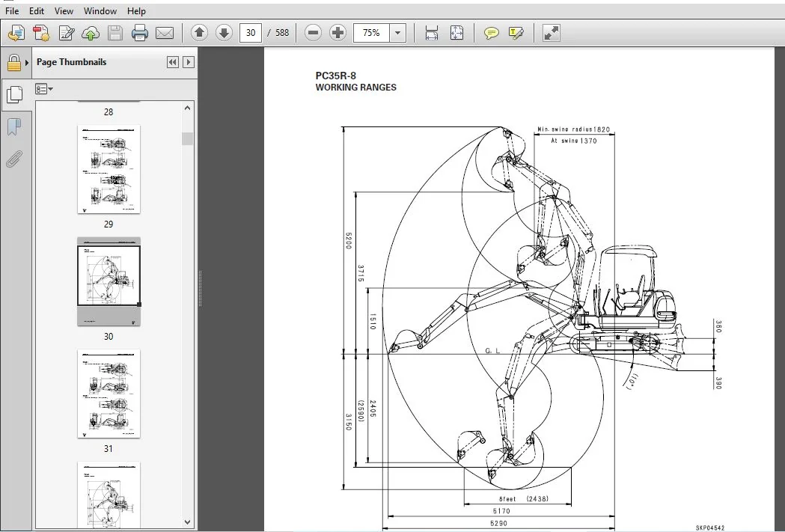Screen dimensions: 785x532
Task: Click the total pages text 588
Action: tap(282, 33)
